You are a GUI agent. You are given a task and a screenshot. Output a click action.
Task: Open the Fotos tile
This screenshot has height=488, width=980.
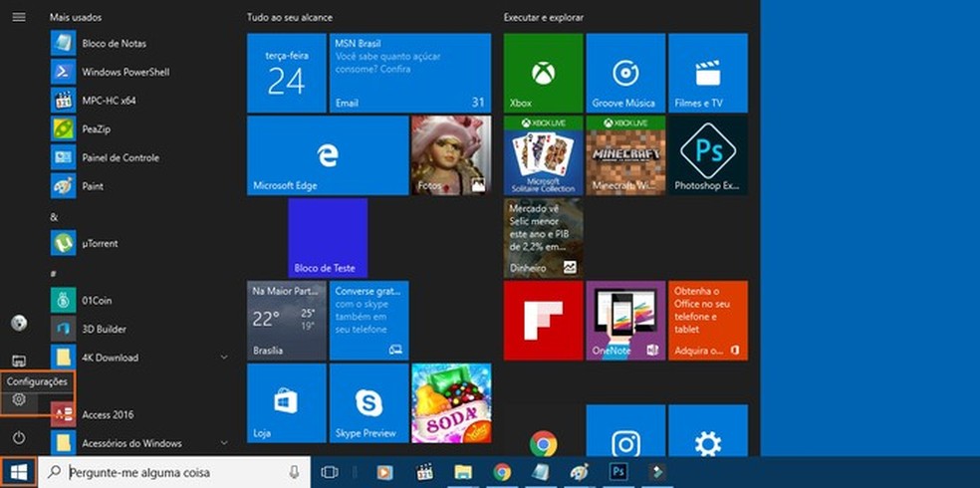pyautogui.click(x=451, y=155)
